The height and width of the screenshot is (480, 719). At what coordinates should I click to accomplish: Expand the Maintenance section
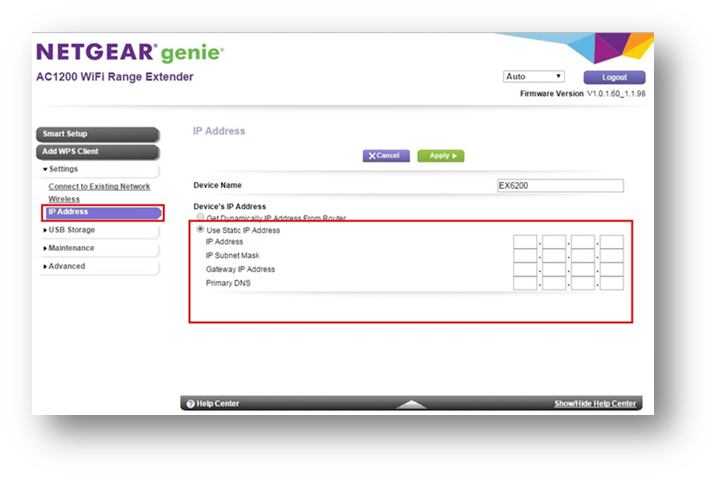click(100, 248)
